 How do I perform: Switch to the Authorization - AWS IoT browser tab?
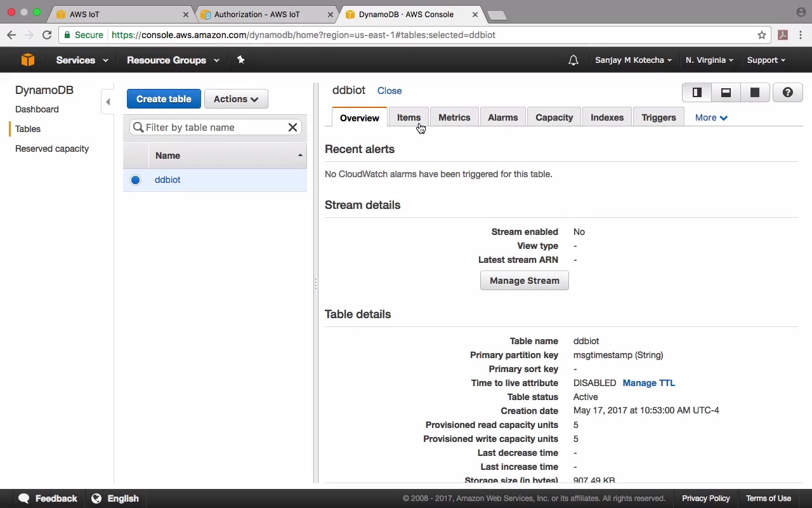point(265,14)
